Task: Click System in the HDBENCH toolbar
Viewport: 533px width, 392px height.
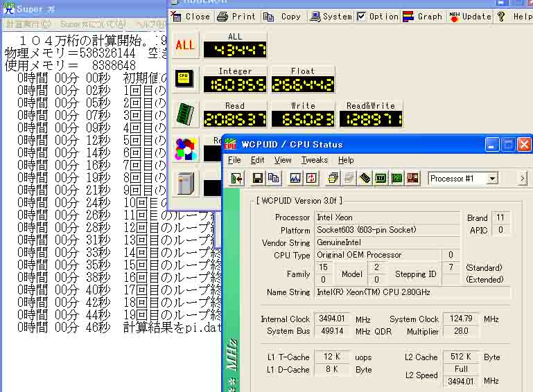Action: (x=331, y=17)
